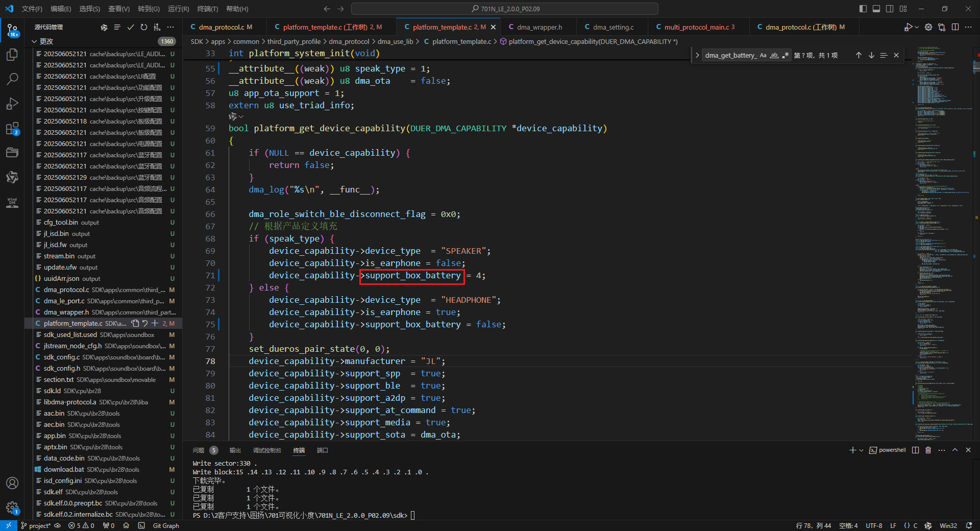Toggle bottom panel visibility in title bar
This screenshot has width=980, height=531.
pyautogui.click(x=876, y=9)
